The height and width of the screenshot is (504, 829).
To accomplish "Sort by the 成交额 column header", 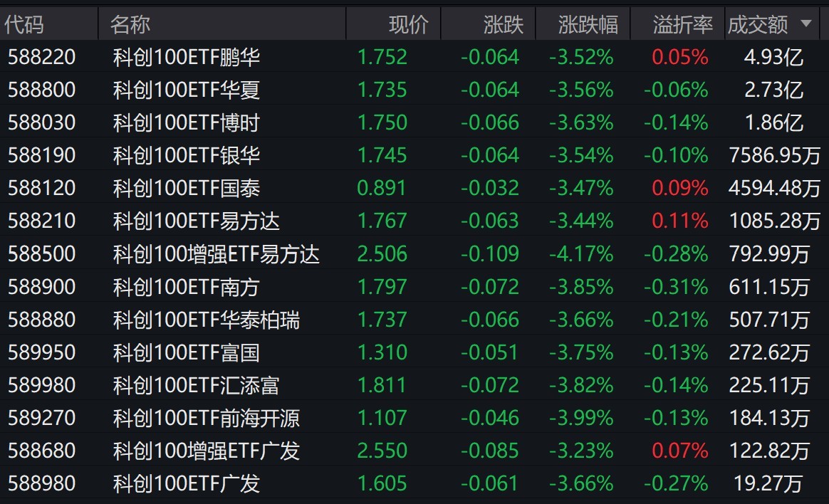I will pos(758,24).
